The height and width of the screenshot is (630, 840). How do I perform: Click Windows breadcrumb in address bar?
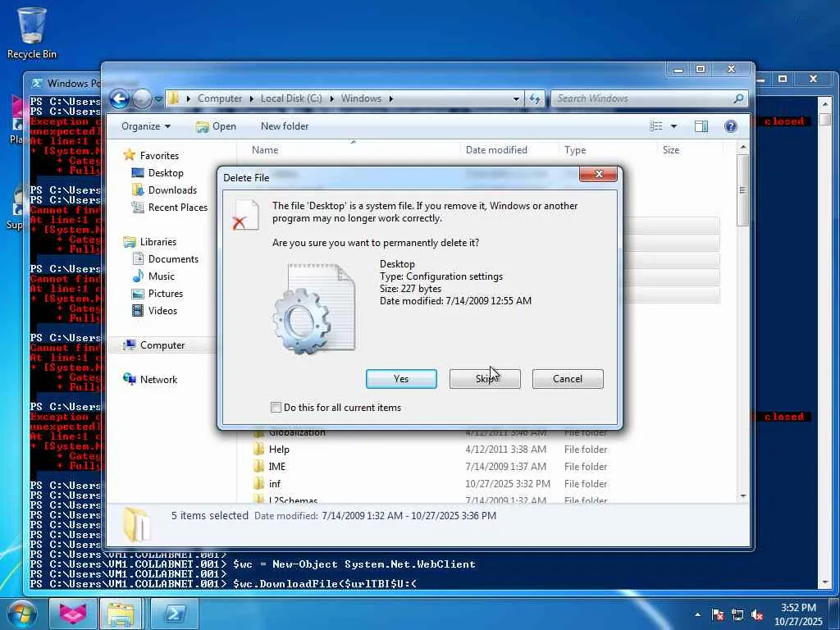click(x=361, y=98)
